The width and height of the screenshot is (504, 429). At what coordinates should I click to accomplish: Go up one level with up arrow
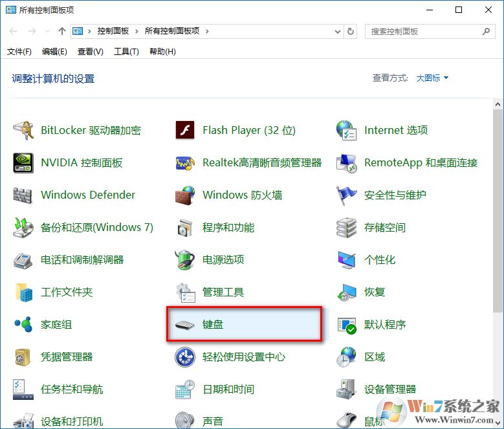[61, 31]
